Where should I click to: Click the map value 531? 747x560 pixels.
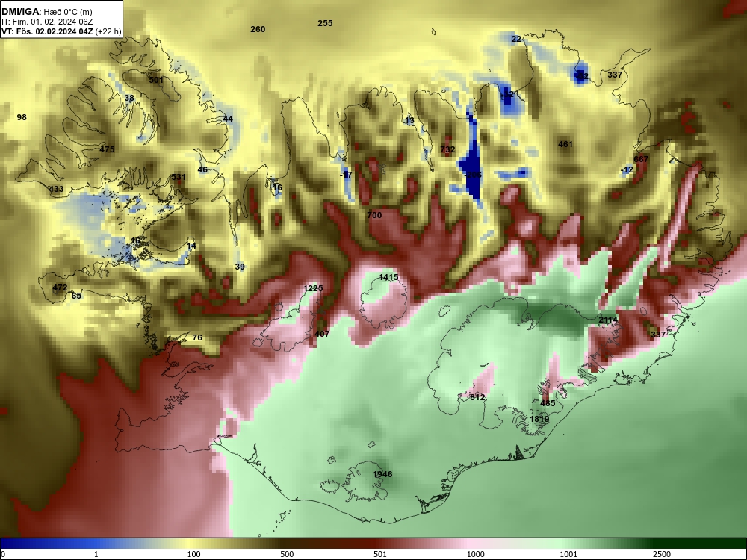pos(179,177)
